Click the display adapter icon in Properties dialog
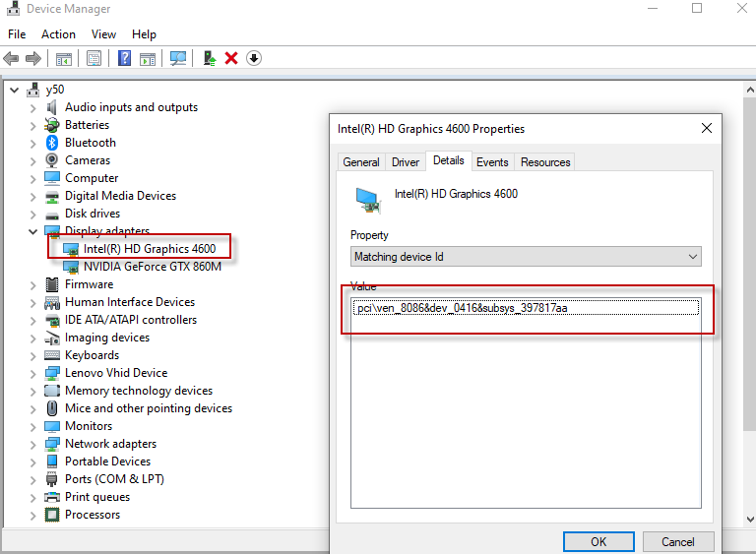This screenshot has width=756, height=554. (368, 200)
